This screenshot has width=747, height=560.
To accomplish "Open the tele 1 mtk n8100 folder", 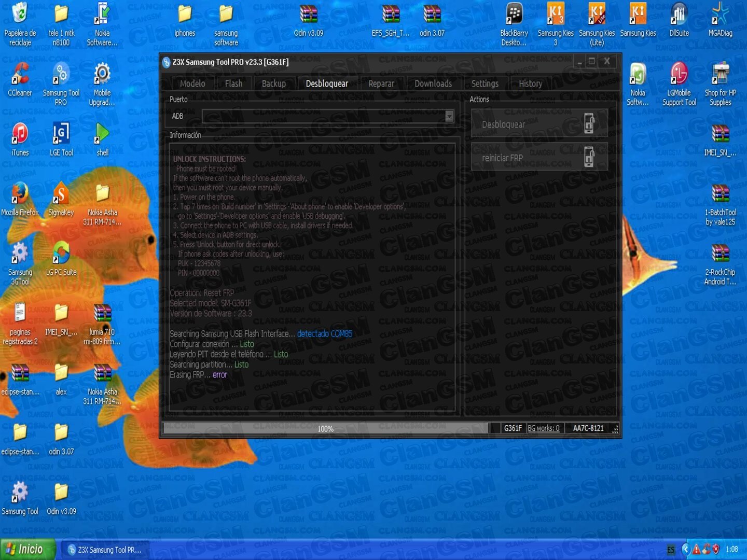I will tap(61, 24).
